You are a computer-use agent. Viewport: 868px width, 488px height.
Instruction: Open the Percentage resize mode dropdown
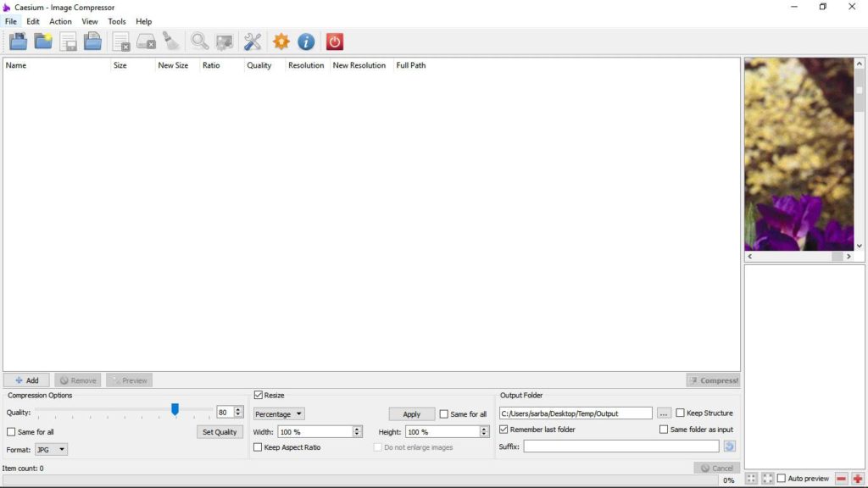click(279, 413)
